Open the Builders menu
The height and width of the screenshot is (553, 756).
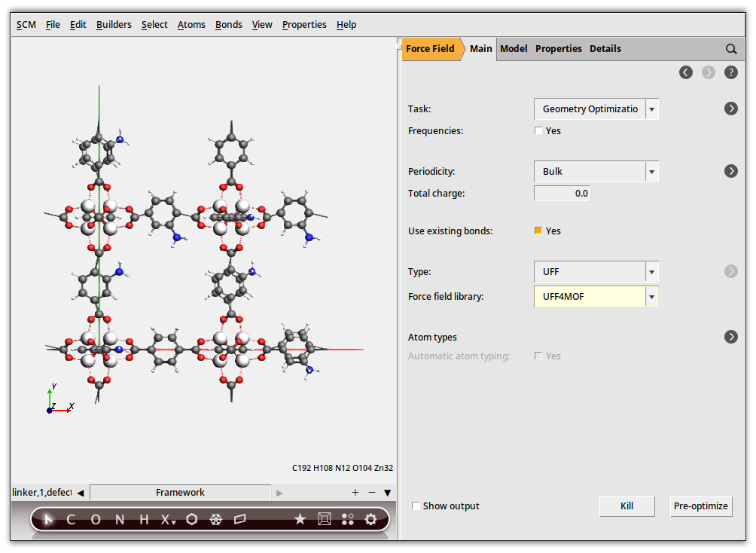coord(114,25)
